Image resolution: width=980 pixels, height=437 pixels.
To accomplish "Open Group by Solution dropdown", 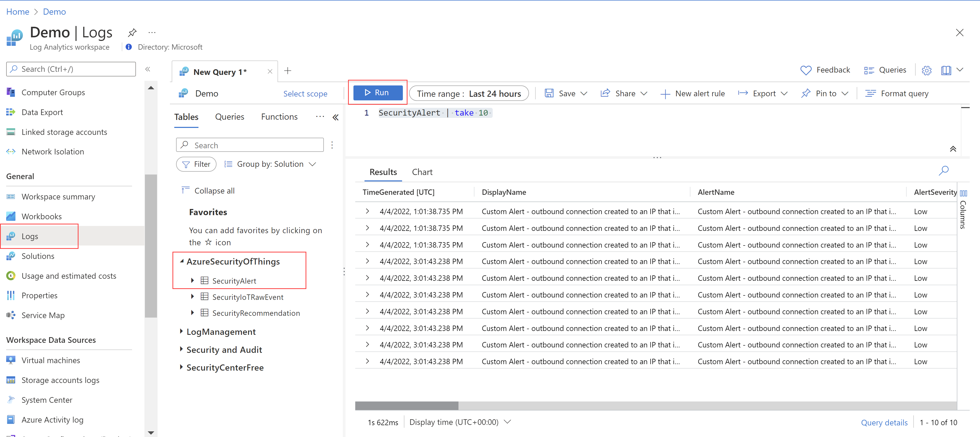I will [x=271, y=164].
